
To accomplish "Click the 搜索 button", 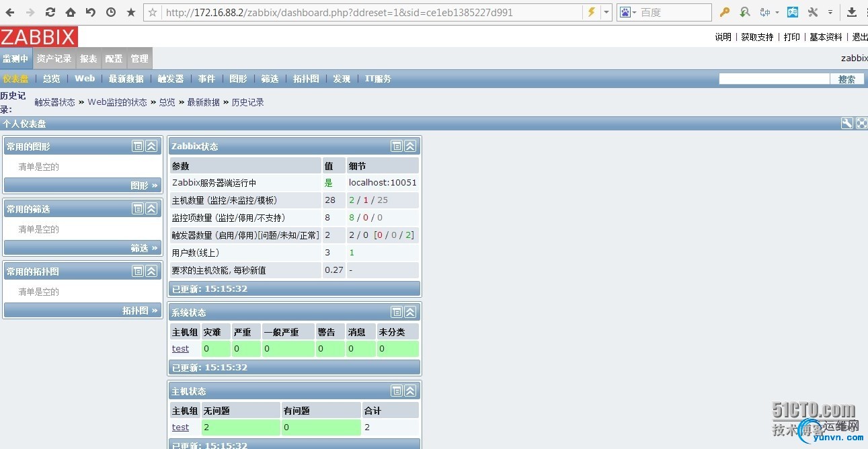I will (847, 79).
